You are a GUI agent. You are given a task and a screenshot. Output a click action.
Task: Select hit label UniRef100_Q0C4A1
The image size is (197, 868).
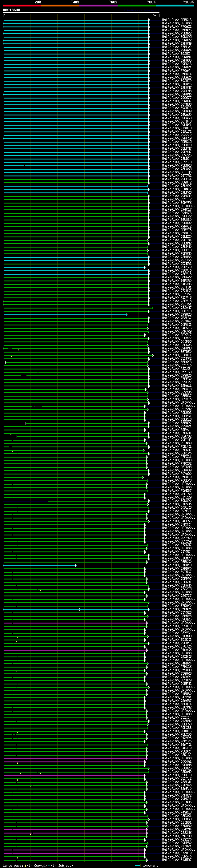click(x=176, y=761)
